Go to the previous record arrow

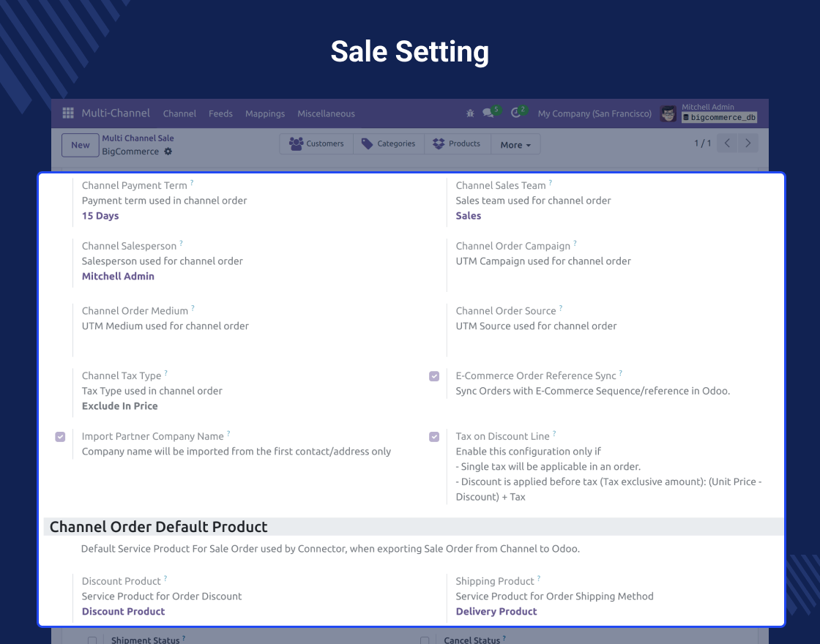click(x=727, y=143)
